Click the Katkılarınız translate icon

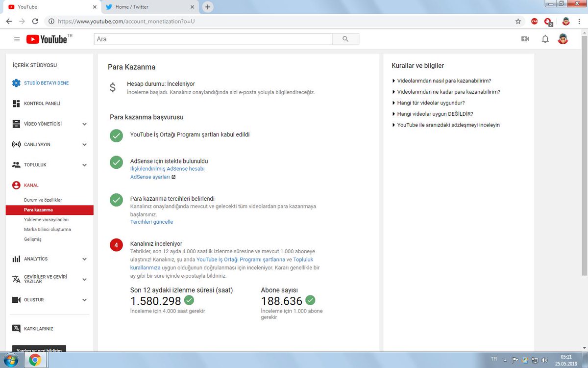click(x=16, y=329)
